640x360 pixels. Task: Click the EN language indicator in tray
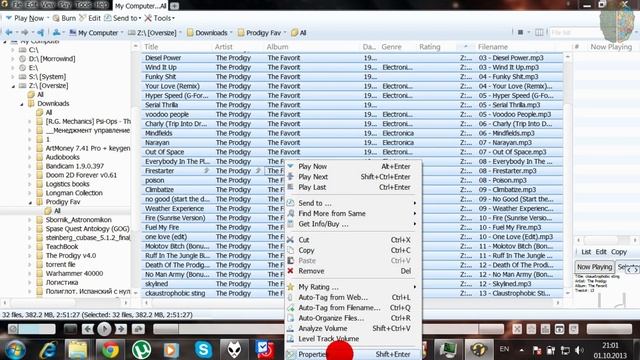(x=504, y=349)
